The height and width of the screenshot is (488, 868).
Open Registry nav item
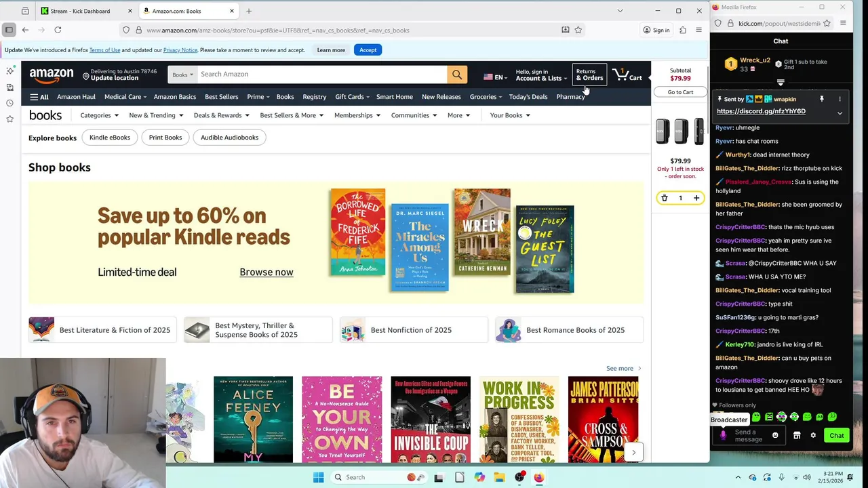tap(314, 97)
